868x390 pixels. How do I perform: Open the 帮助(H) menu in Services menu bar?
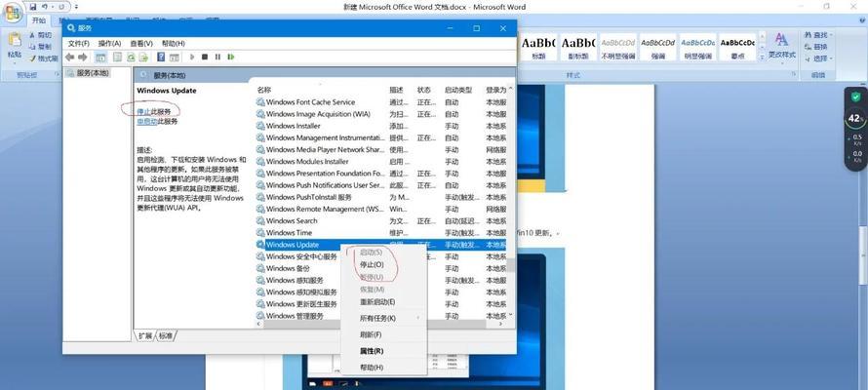point(174,43)
